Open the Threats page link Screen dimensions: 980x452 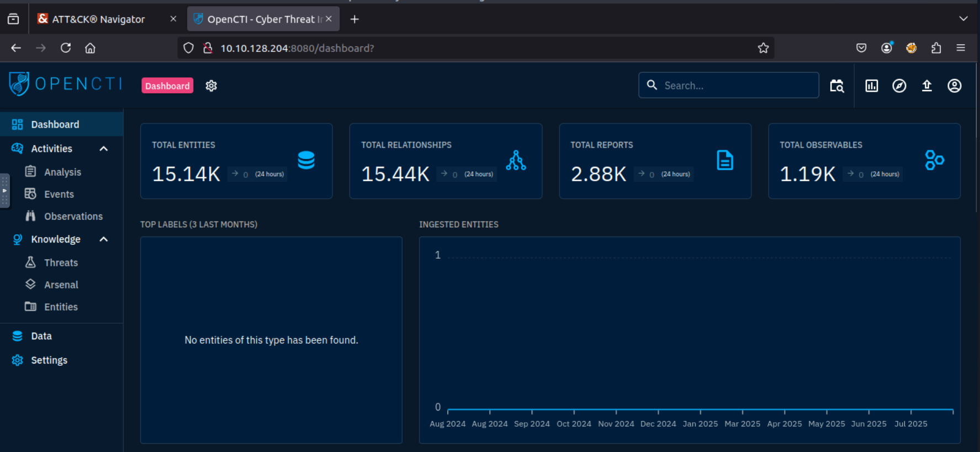pyautogui.click(x=61, y=262)
